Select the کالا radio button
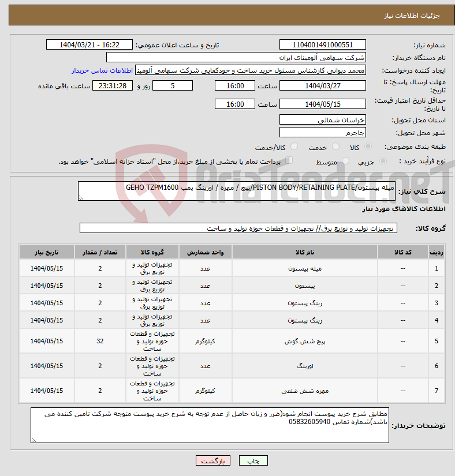The image size is (455, 476). point(368,147)
